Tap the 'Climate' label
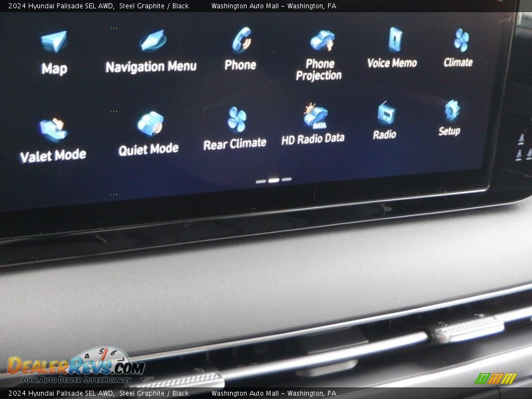The width and height of the screenshot is (532, 399). 458,63
